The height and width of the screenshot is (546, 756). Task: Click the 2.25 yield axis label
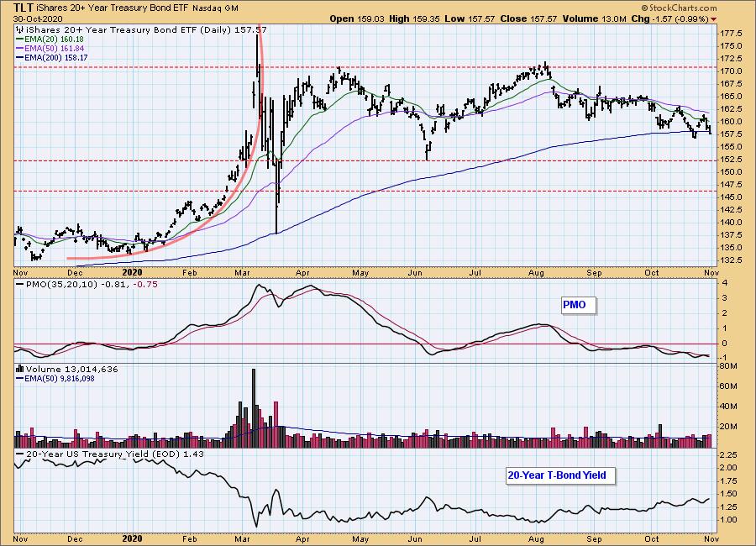728,454
